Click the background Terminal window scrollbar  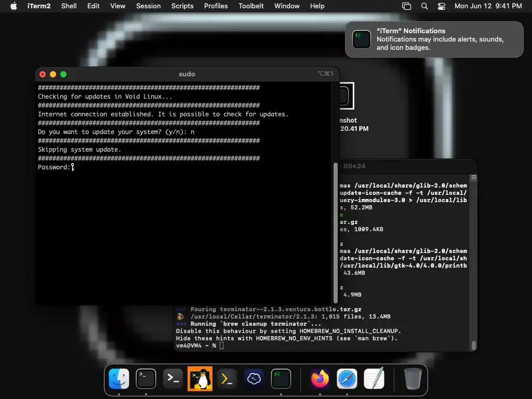click(x=474, y=345)
